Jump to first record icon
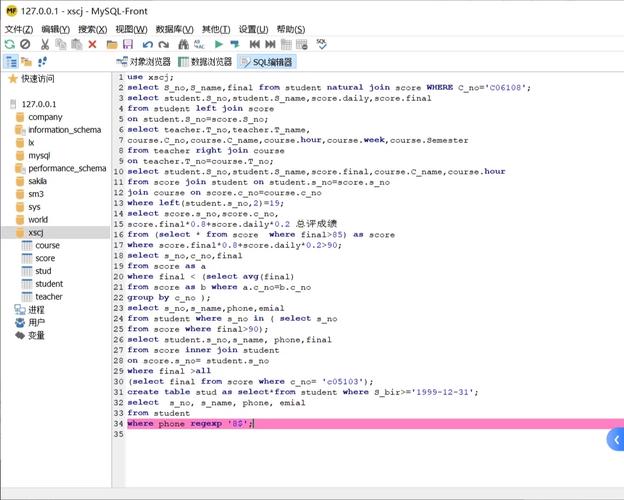The width and height of the screenshot is (624, 500). pos(255,44)
